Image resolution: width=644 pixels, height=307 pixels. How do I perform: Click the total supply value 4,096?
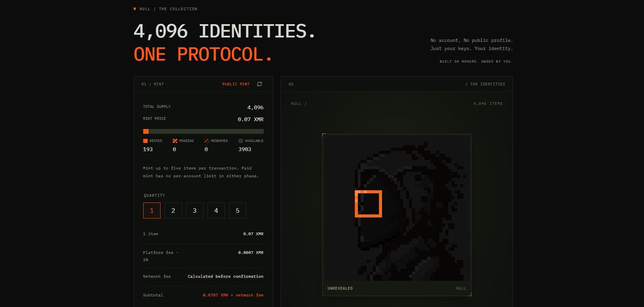255,107
